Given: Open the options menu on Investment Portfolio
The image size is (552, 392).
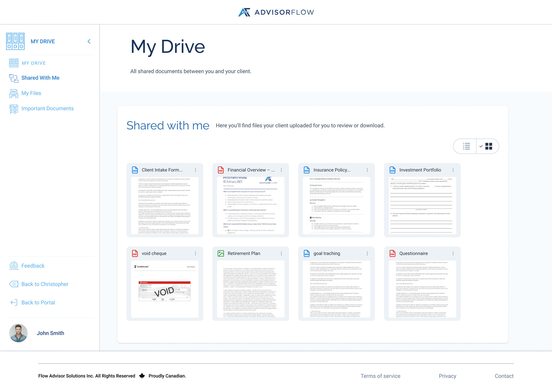Looking at the screenshot, I should [453, 170].
